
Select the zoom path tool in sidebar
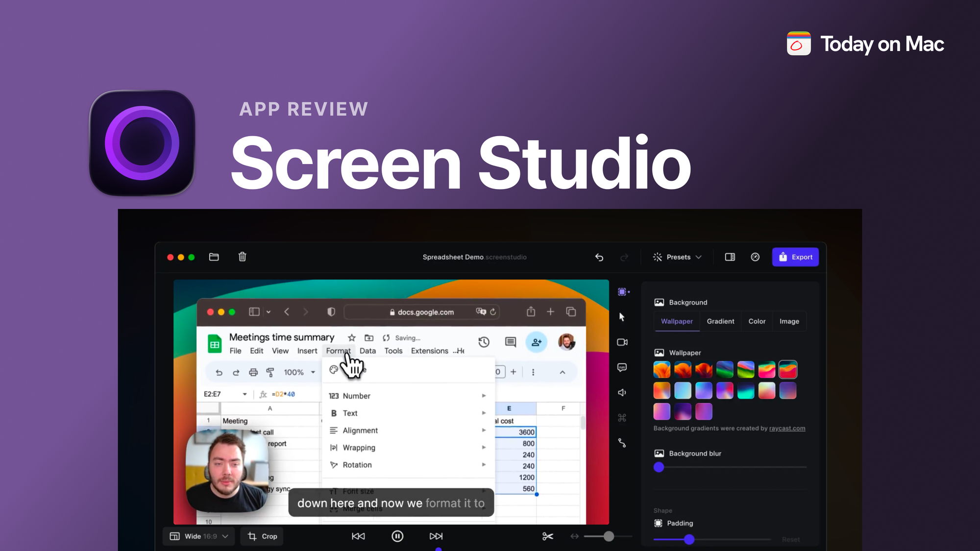point(622,443)
